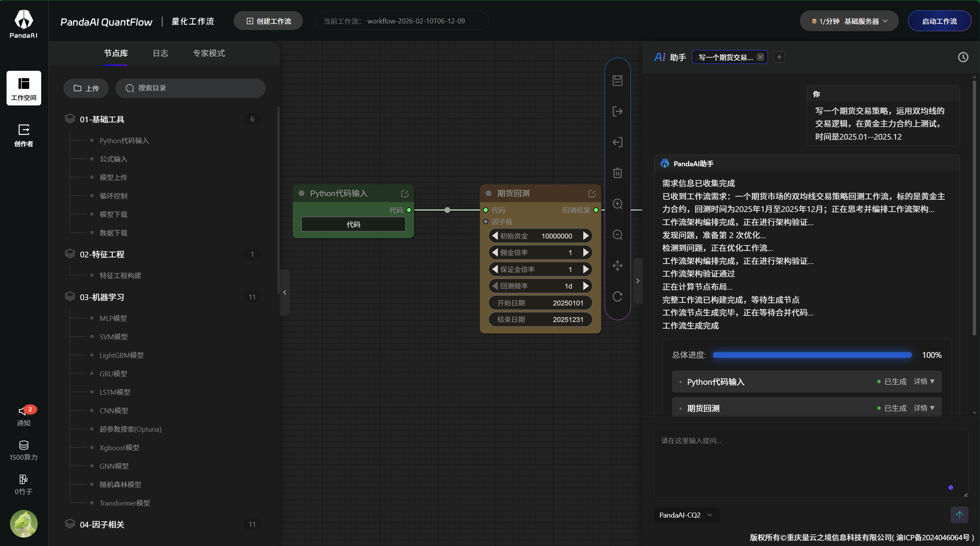Click the 1500算力 compute power icon

click(x=24, y=450)
